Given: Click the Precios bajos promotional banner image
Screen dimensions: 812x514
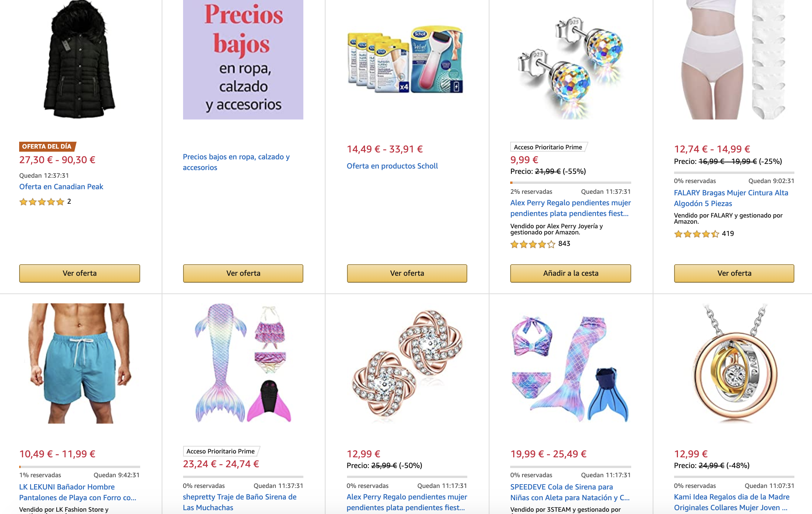Looking at the screenshot, I should pyautogui.click(x=243, y=59).
